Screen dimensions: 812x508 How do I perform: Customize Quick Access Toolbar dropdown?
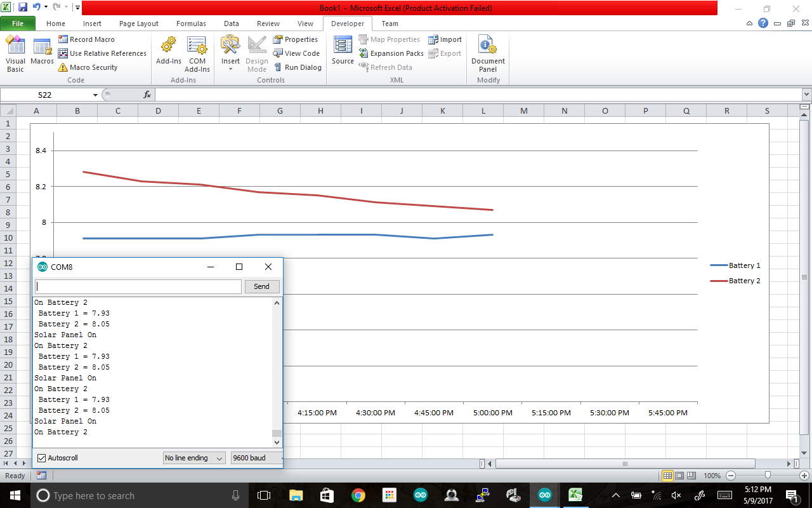tap(77, 8)
